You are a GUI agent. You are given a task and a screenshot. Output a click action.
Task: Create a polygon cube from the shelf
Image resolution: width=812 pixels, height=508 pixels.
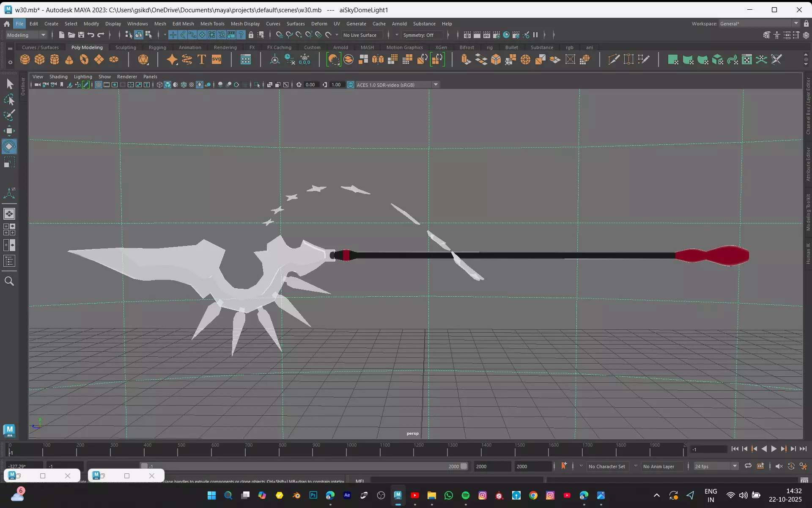(40, 60)
